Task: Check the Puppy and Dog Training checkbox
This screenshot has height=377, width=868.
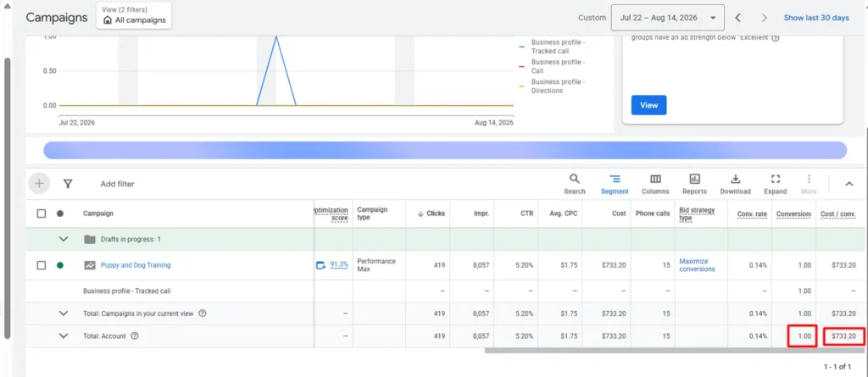Action: pyautogui.click(x=41, y=265)
